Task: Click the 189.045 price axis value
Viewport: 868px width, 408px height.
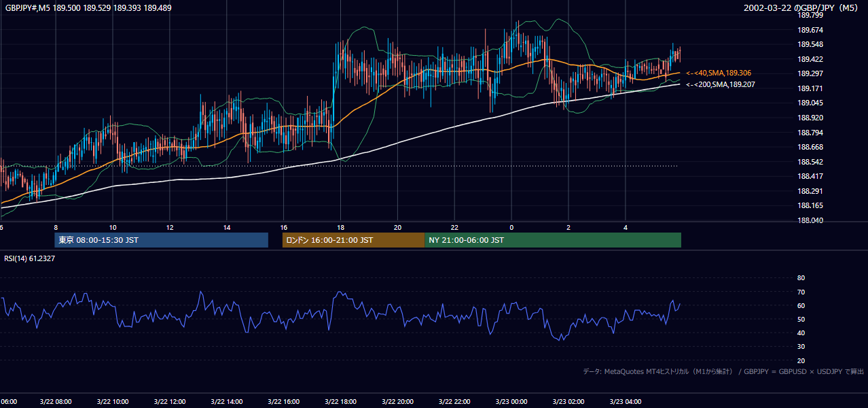Action: 810,103
